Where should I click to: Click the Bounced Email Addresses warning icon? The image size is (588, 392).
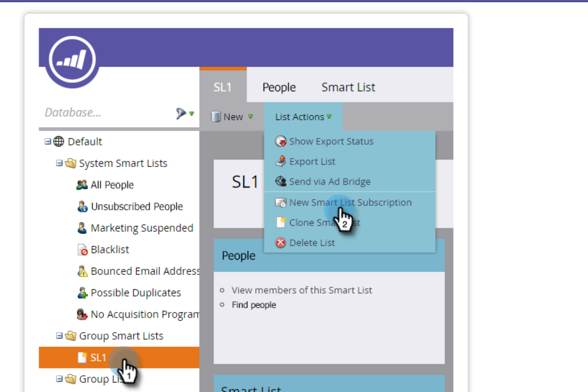82,271
